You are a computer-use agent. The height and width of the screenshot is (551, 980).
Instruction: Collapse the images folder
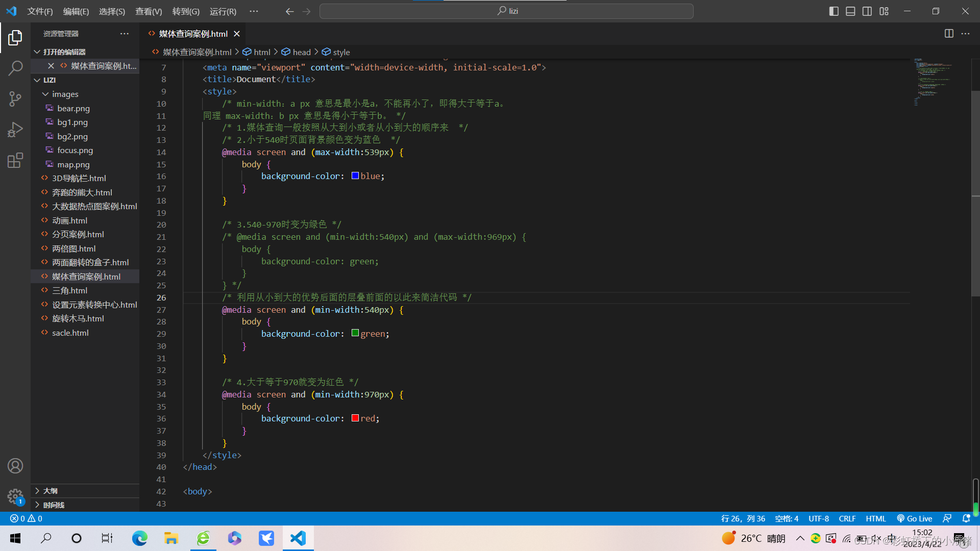(85, 94)
